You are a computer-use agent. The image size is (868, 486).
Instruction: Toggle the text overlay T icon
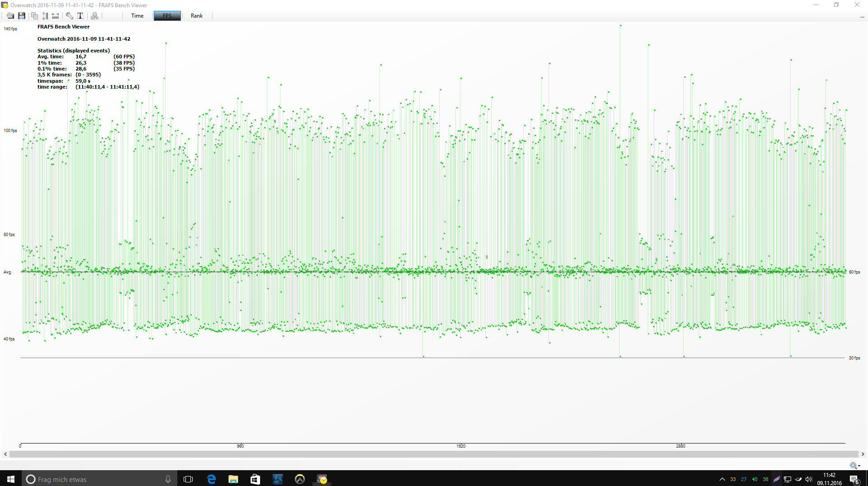(81, 16)
